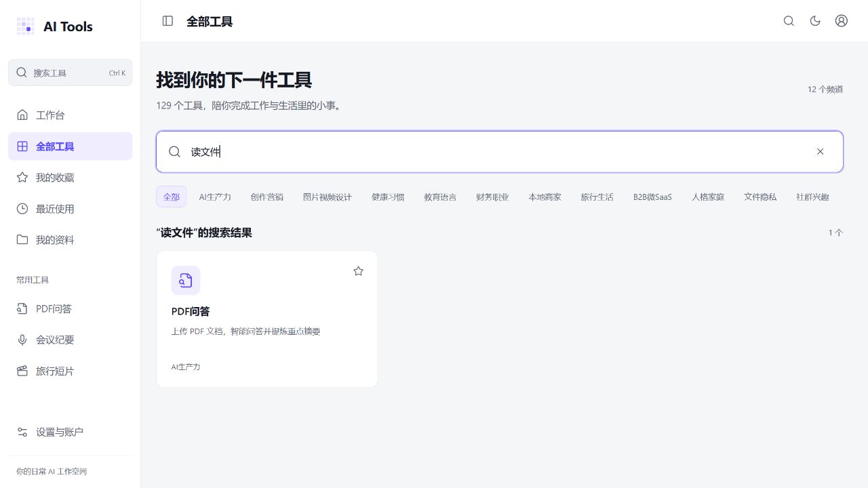Open 会议纪要 from 常用工具
The width and height of the screenshot is (868, 488).
(x=71, y=340)
